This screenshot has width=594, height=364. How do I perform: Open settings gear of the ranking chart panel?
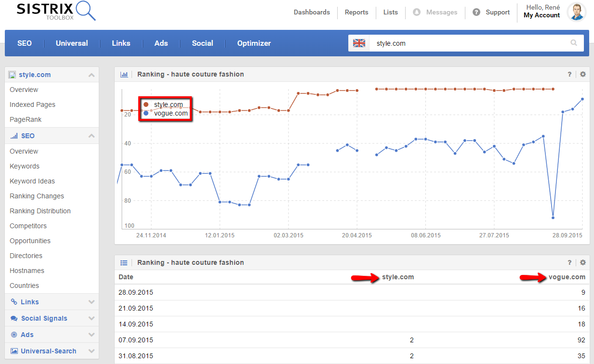[x=582, y=74]
